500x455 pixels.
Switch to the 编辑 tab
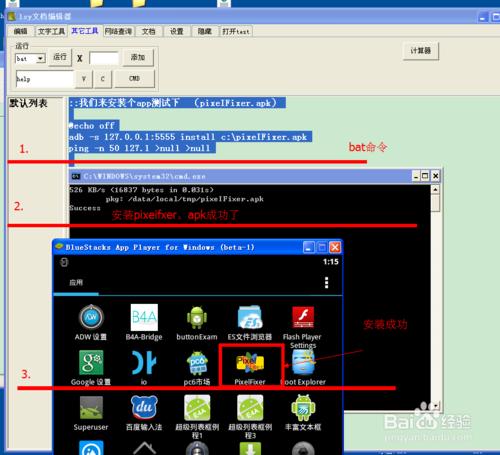(x=21, y=31)
